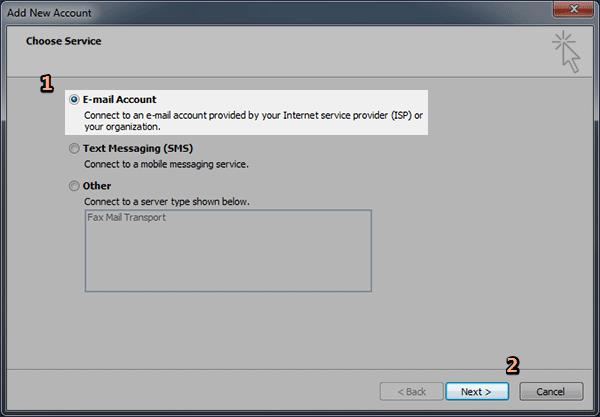
Task: Select the E-mail Account radio button
Action: [74, 99]
